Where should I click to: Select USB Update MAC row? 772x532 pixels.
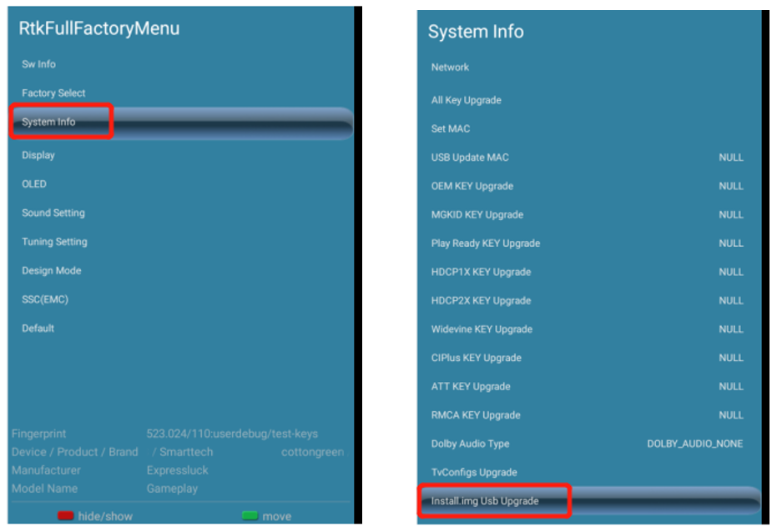tap(470, 158)
